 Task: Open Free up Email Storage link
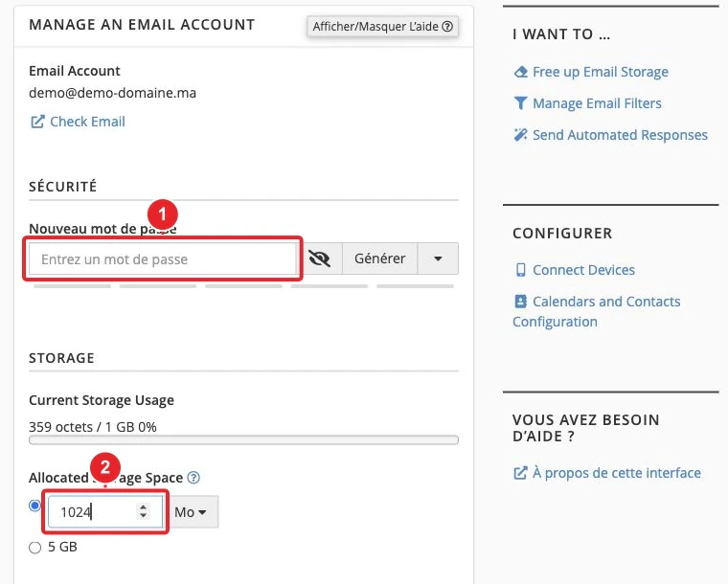[601, 72]
